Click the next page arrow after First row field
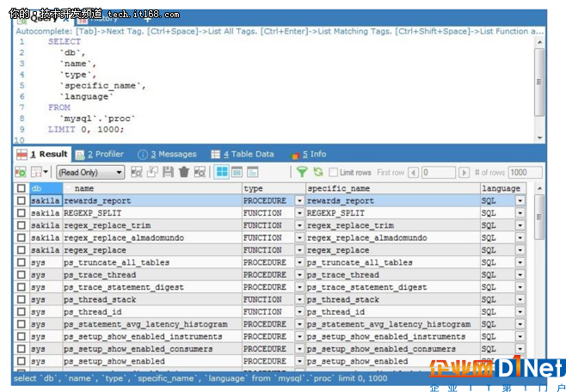 pos(464,173)
